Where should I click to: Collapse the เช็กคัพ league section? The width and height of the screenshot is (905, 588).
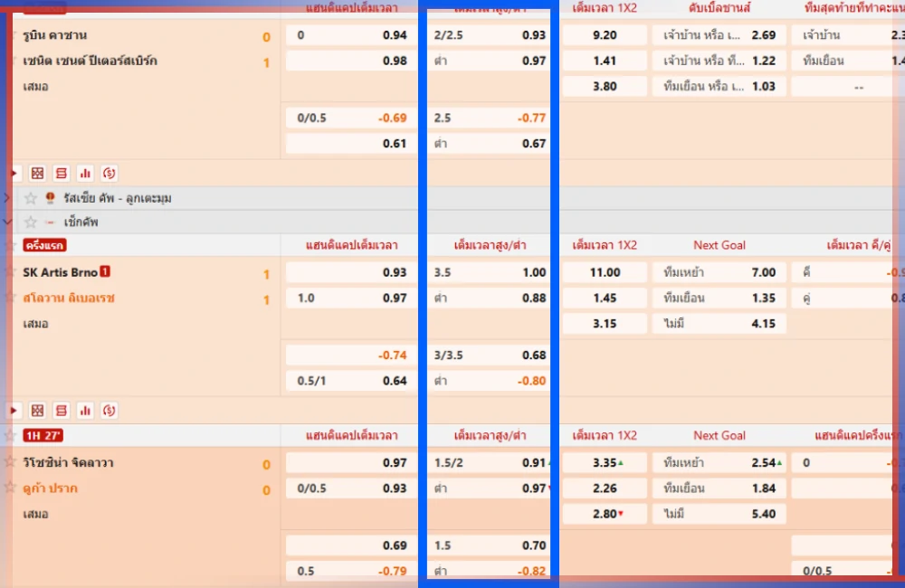point(7,222)
